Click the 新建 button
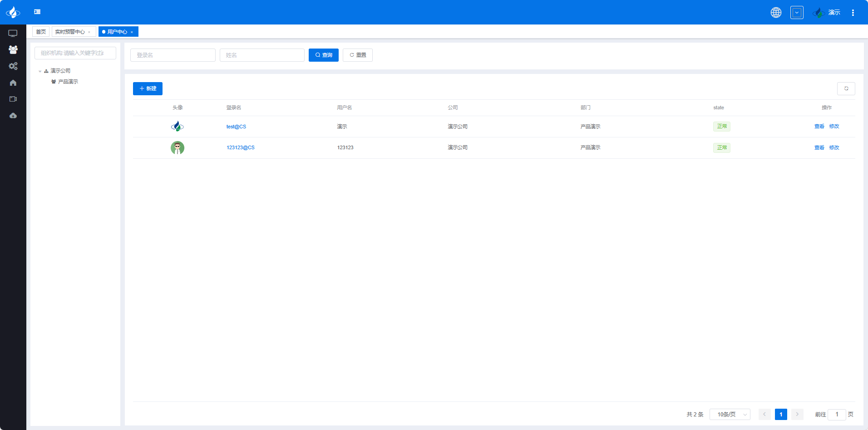This screenshot has width=868, height=430. pos(148,88)
